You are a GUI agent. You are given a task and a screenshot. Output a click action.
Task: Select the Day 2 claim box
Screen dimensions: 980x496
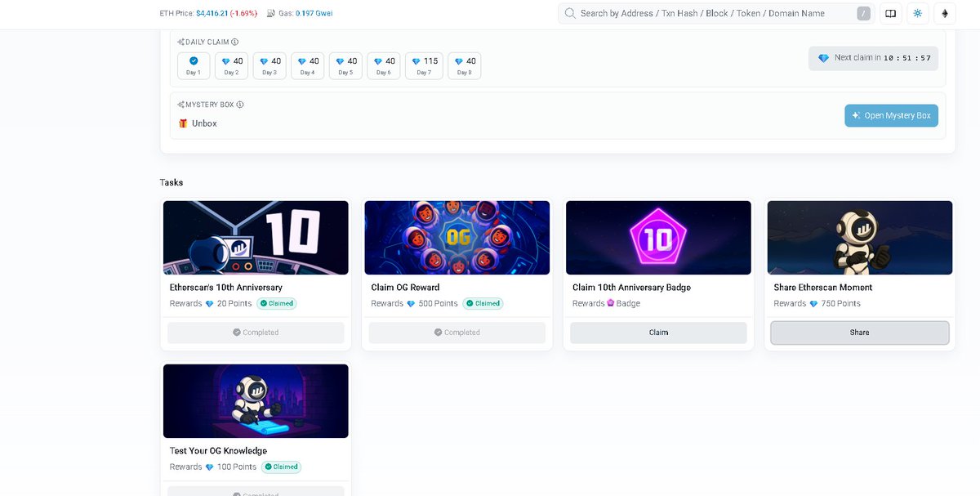tap(231, 65)
